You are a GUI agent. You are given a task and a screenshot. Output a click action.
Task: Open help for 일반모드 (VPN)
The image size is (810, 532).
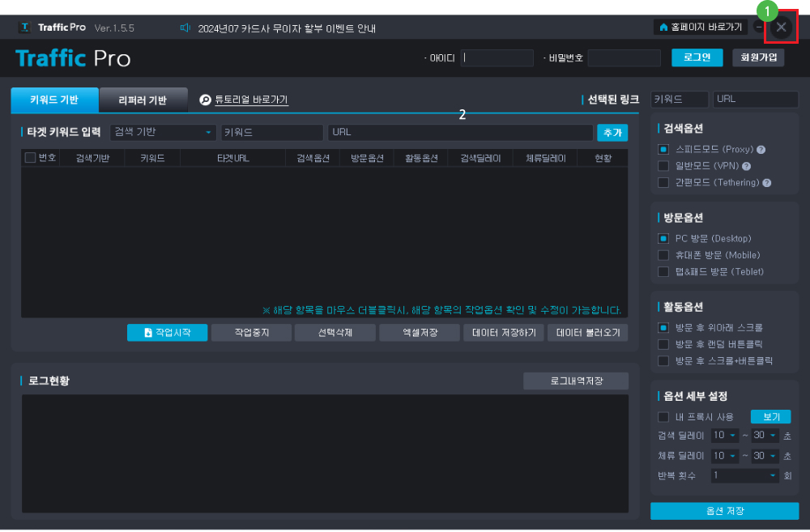(x=747, y=166)
